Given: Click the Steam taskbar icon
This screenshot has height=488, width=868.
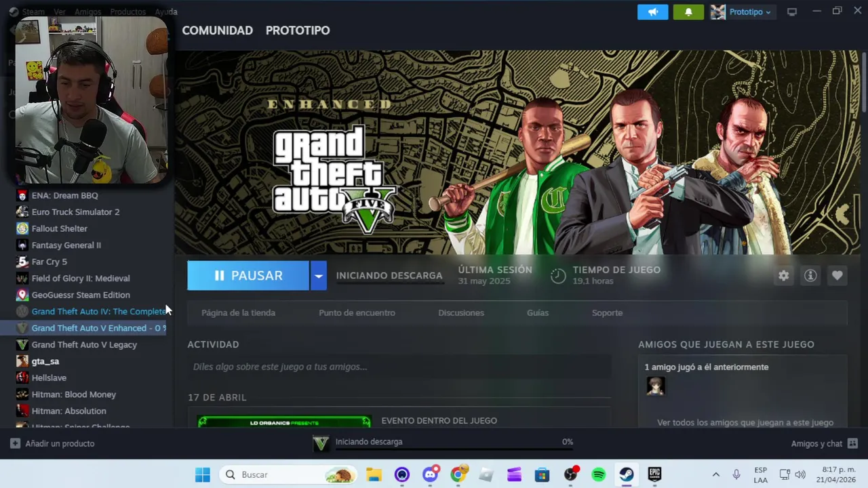Looking at the screenshot, I should [x=627, y=474].
